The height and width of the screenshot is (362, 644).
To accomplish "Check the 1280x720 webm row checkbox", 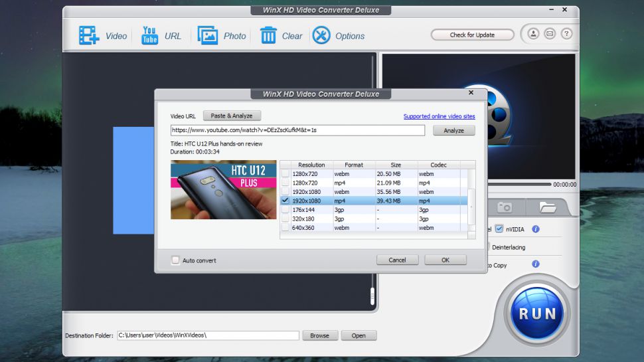I will pyautogui.click(x=285, y=173).
